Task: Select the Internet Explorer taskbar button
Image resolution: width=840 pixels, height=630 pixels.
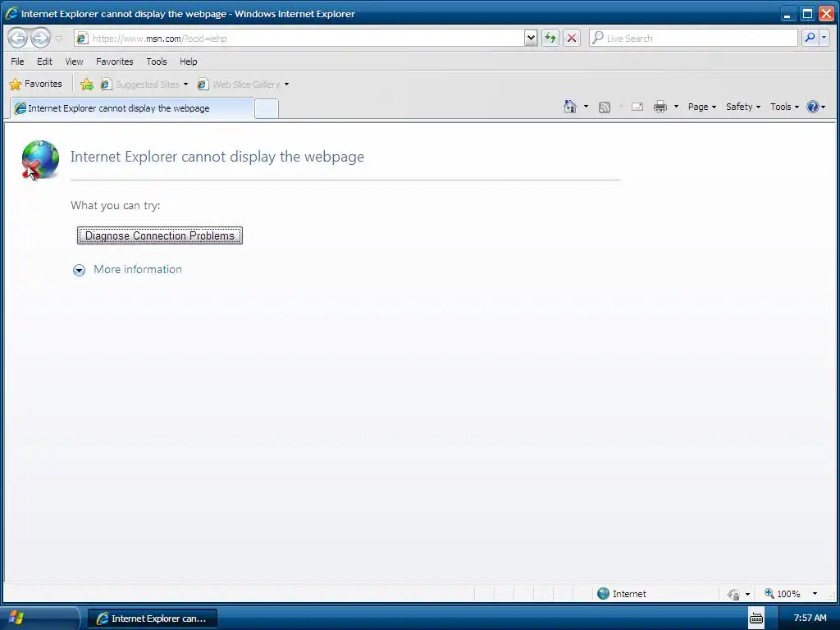Action: pyautogui.click(x=152, y=619)
